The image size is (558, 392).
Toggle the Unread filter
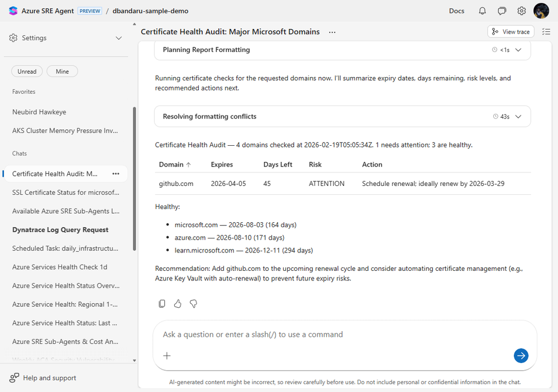[27, 71]
